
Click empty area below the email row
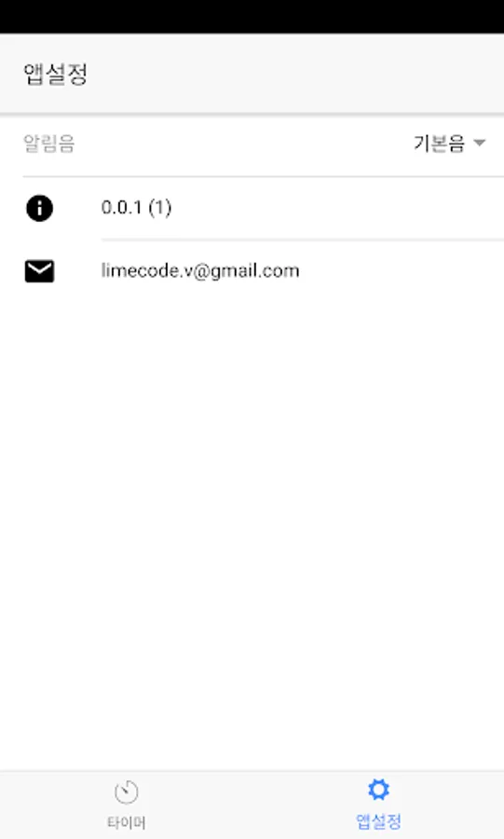(x=252, y=535)
